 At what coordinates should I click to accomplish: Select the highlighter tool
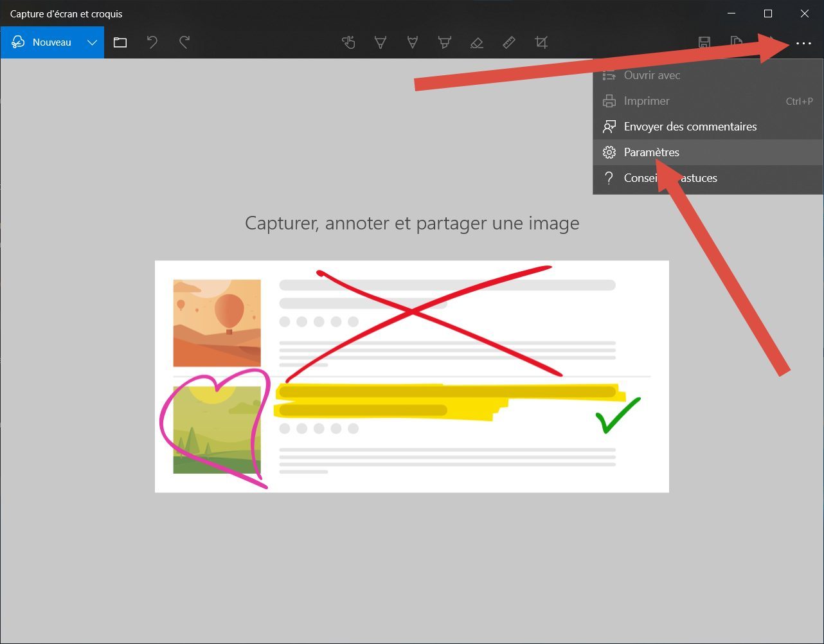pos(444,42)
